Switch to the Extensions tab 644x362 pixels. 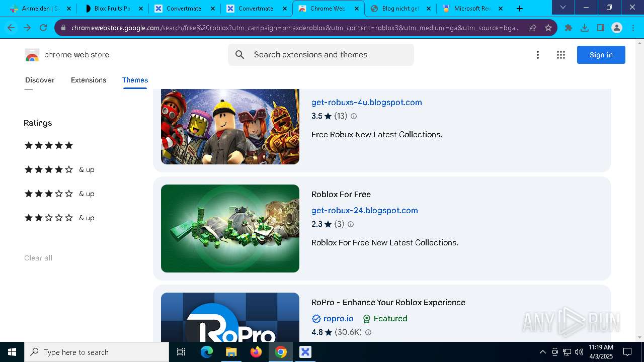tap(89, 80)
